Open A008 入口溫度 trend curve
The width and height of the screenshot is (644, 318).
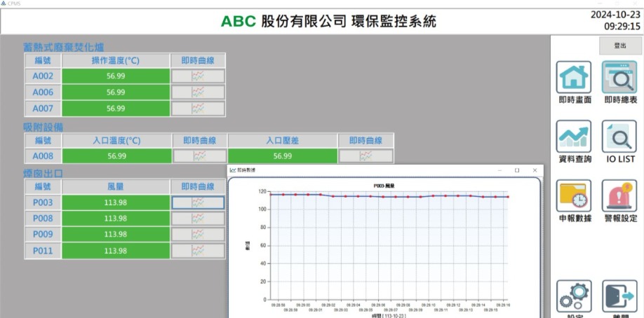tap(199, 156)
